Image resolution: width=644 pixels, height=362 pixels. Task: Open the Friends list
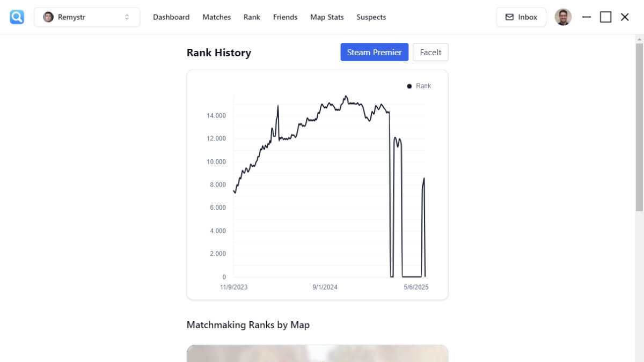pyautogui.click(x=285, y=17)
